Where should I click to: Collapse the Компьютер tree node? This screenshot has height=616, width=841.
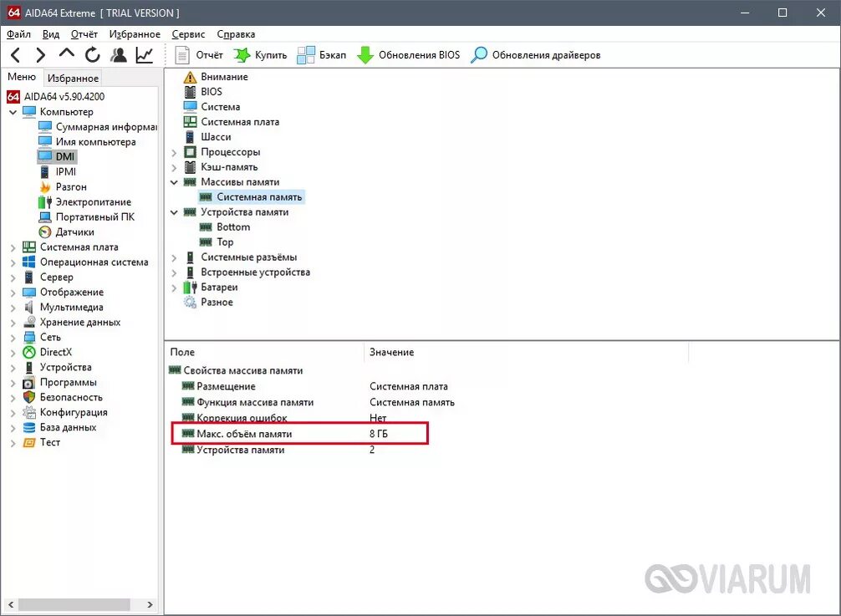pos(13,112)
